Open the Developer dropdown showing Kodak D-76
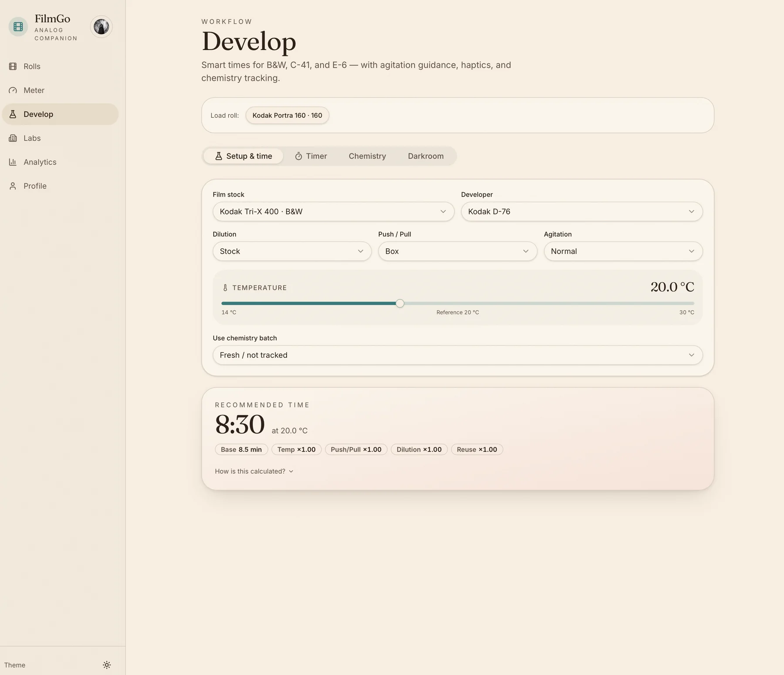 click(581, 211)
